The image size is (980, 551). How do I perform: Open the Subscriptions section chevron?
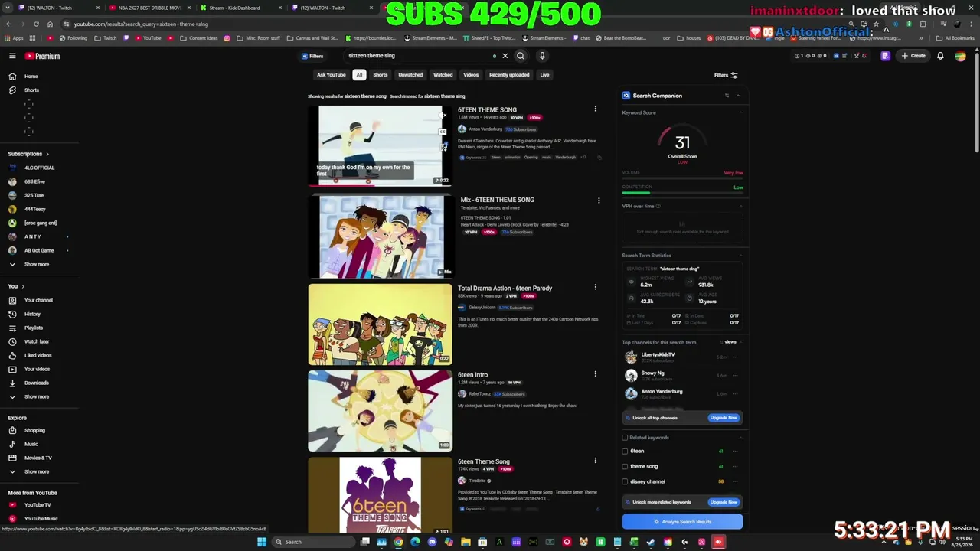47,154
